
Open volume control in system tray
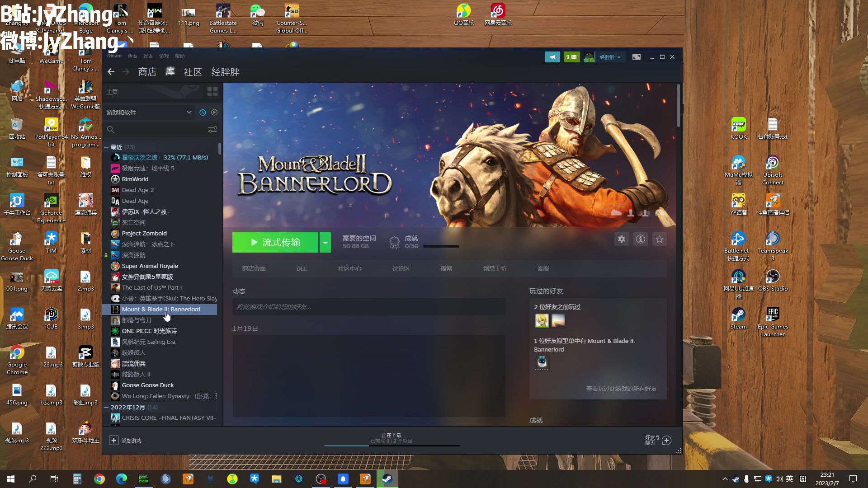[x=779, y=479]
